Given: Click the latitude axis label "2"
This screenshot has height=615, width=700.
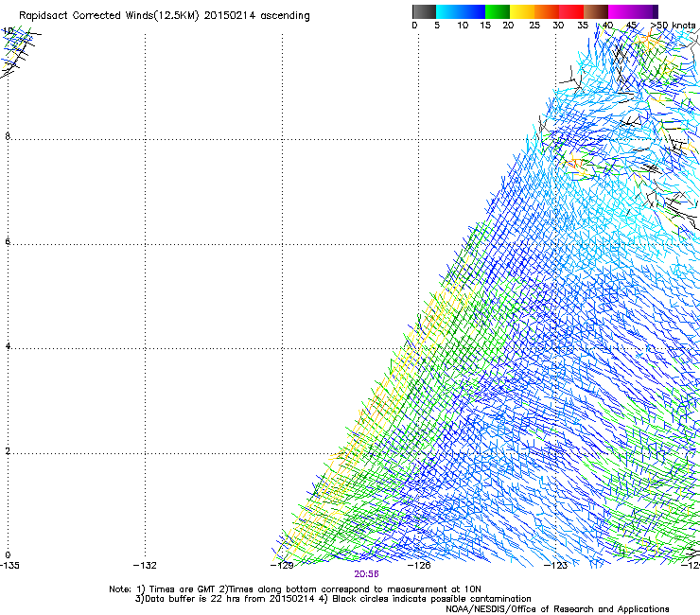Looking at the screenshot, I should [8, 451].
